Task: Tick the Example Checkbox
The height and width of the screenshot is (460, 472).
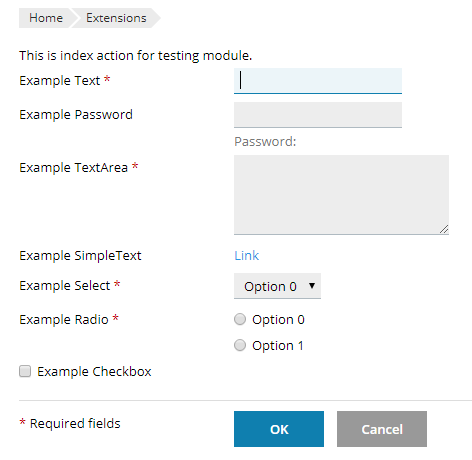Action: point(25,371)
